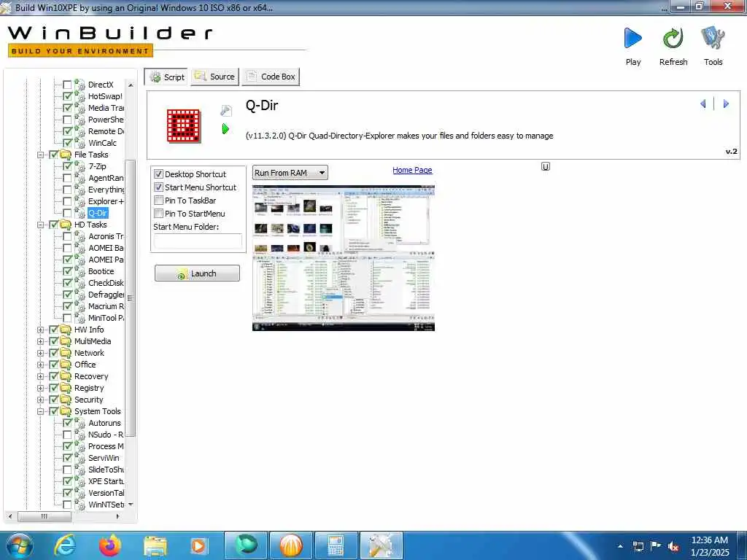Select the Registry folder label

[x=88, y=388]
